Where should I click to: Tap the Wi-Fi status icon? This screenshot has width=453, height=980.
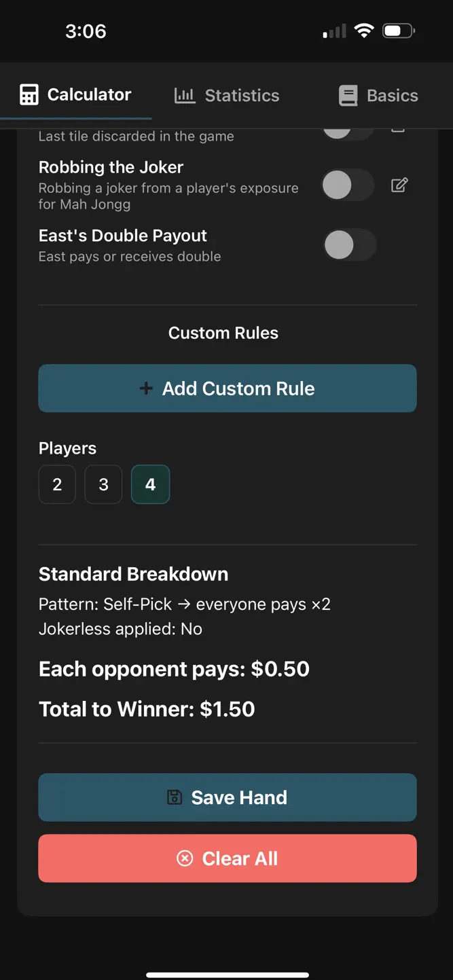coord(364,31)
